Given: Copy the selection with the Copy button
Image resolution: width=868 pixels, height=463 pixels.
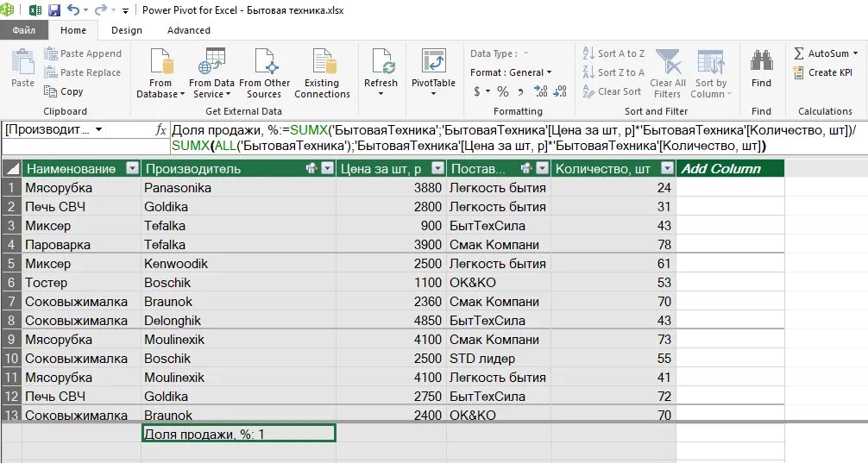Looking at the screenshot, I should (x=64, y=91).
